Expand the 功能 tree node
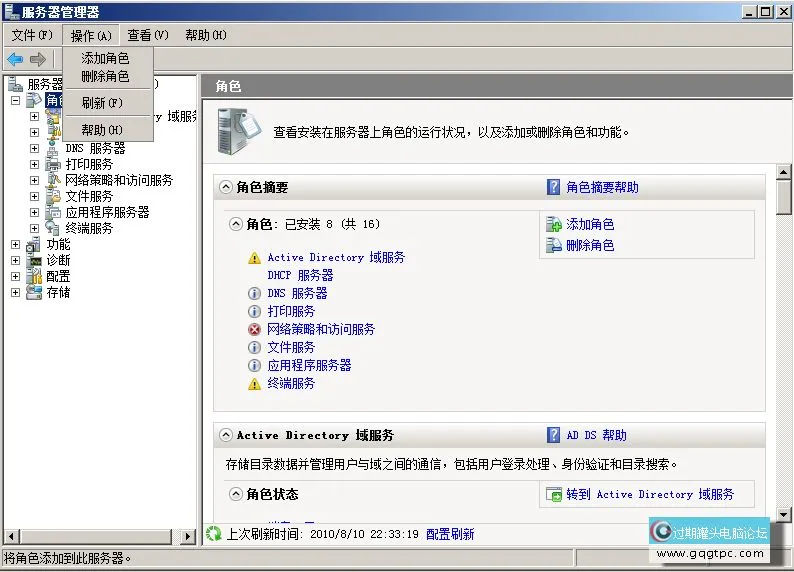Image resolution: width=794 pixels, height=572 pixels. 16,244
